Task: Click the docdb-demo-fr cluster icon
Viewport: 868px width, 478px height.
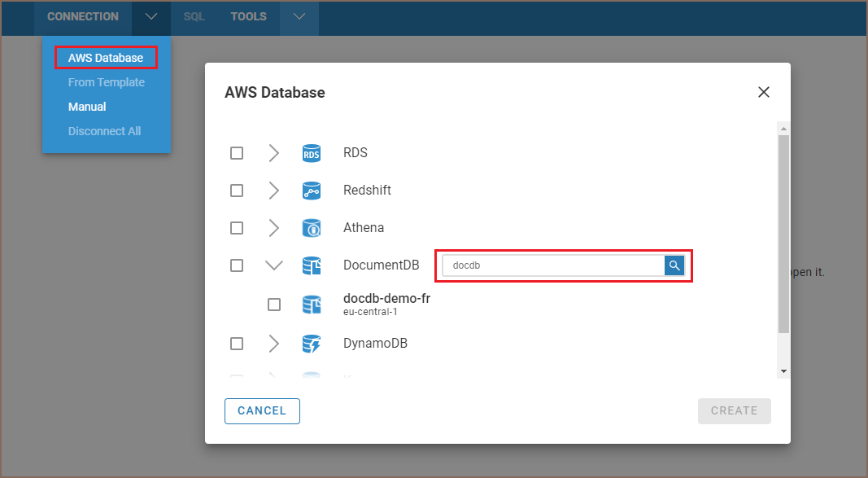Action: [x=311, y=305]
